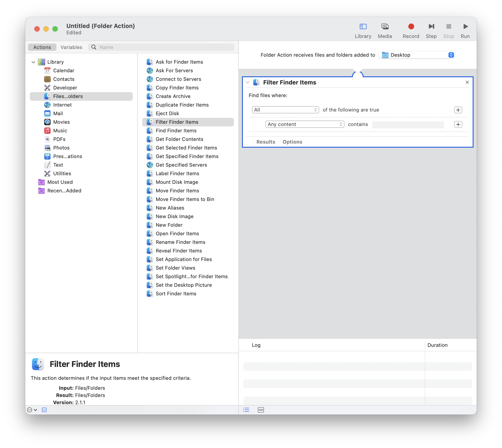This screenshot has width=502, height=448.
Task: Add a rule next to contains field
Action: coord(458,124)
